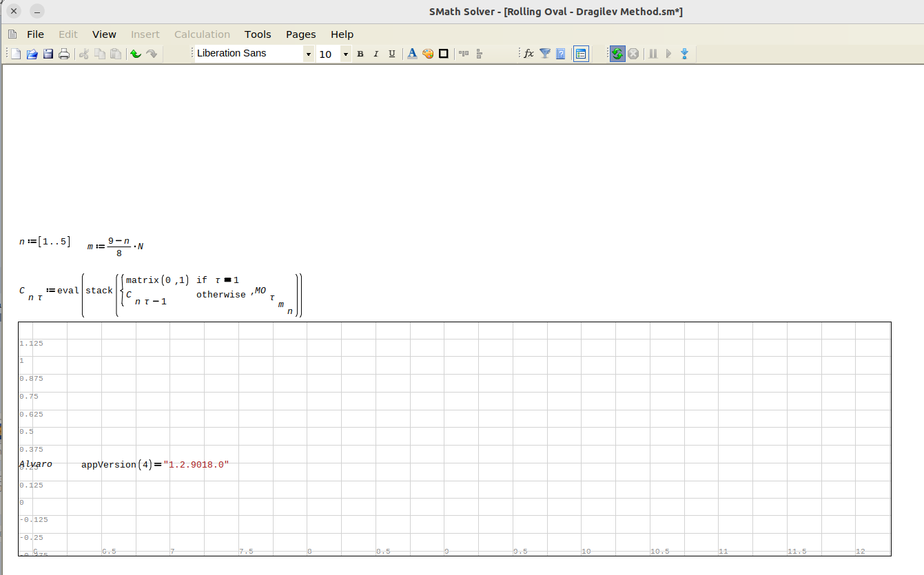The width and height of the screenshot is (924, 575).
Task: Toggle bold text formatting
Action: (x=360, y=54)
